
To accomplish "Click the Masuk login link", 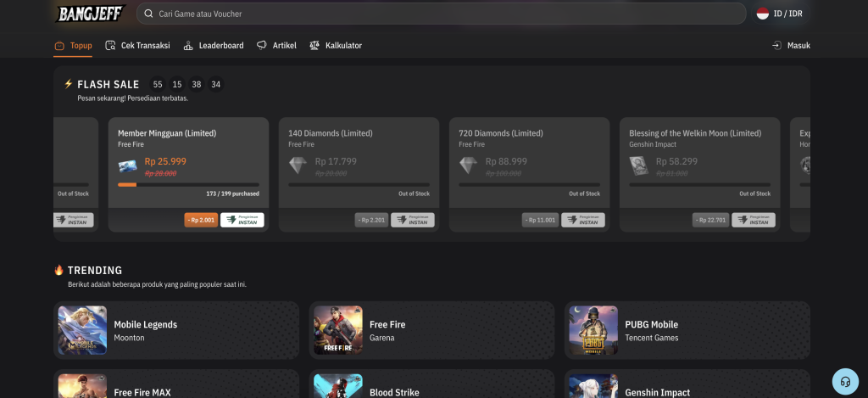I will (791, 46).
